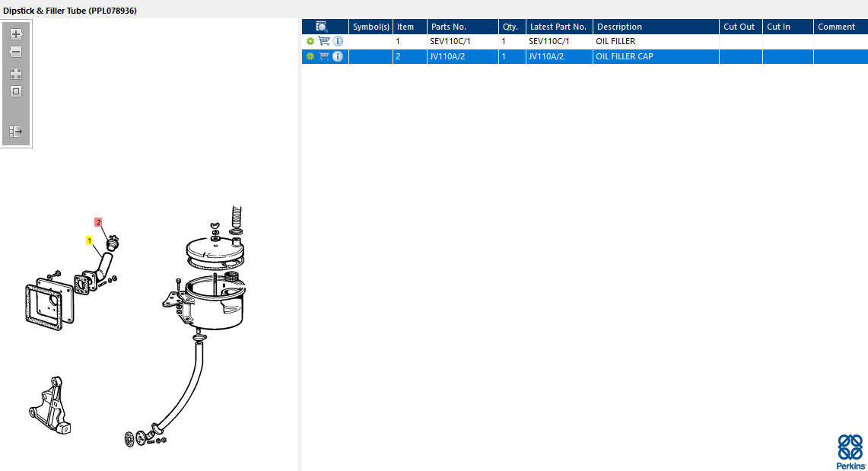The height and width of the screenshot is (471, 868).
Task: Click the magnifier search icon in table header
Action: point(322,27)
